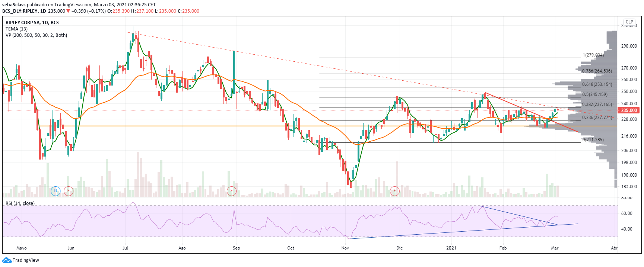Click the 1(279.034) Fibonacci level label

pos(593,55)
